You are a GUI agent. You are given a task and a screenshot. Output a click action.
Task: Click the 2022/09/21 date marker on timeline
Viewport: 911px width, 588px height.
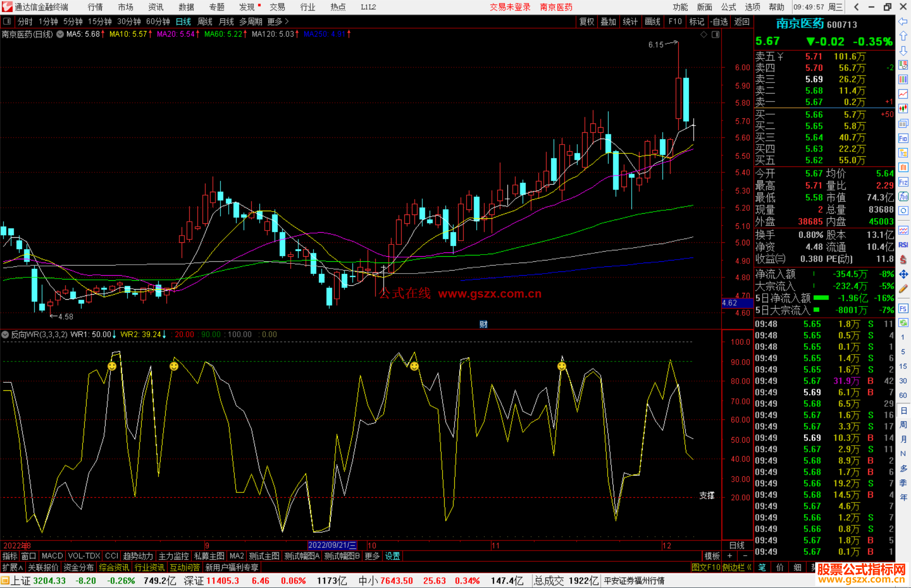(x=332, y=545)
